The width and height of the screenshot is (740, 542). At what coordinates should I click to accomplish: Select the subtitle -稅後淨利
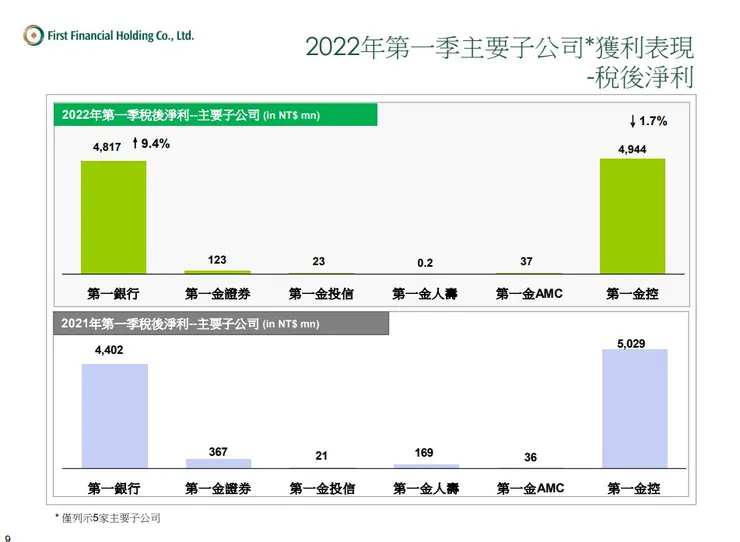[640, 77]
